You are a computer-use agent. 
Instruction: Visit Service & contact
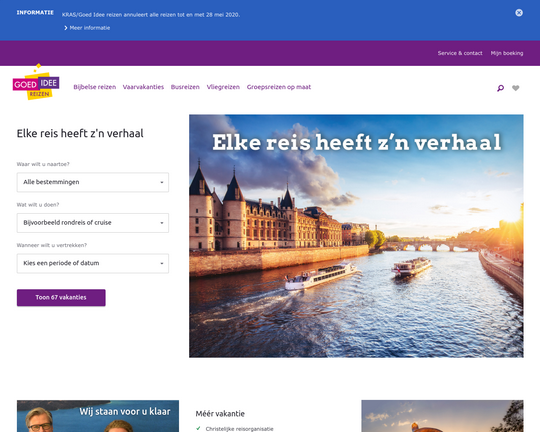(460, 53)
